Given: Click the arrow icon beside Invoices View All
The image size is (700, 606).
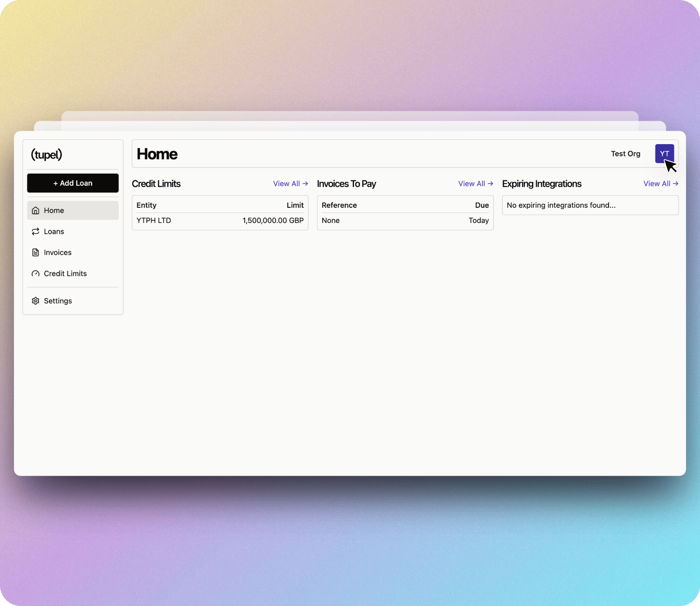Looking at the screenshot, I should [x=490, y=184].
